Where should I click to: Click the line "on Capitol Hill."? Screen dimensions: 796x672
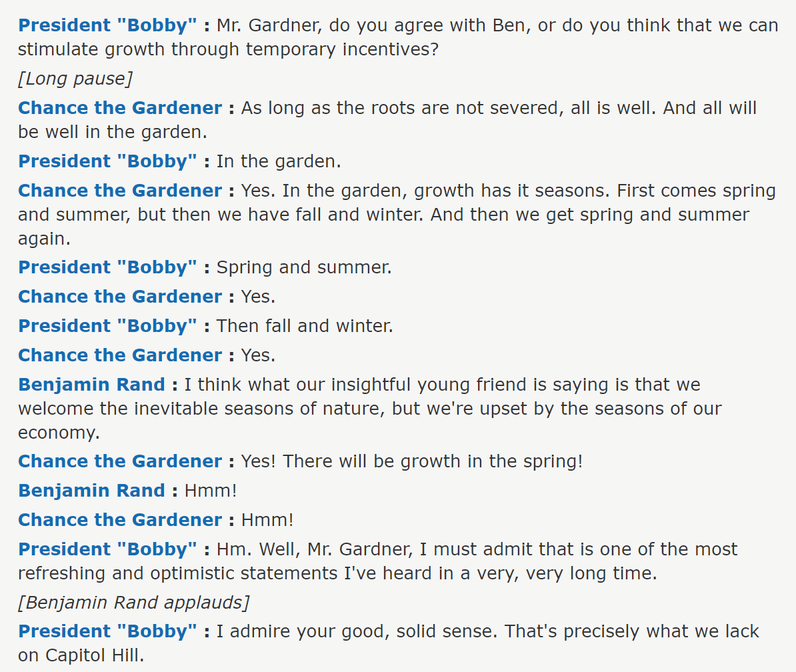click(81, 655)
